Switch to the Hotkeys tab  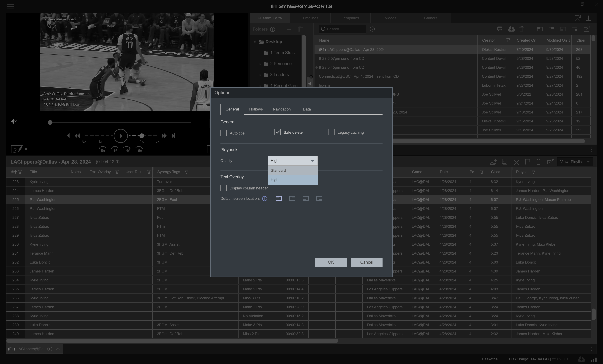(256, 109)
